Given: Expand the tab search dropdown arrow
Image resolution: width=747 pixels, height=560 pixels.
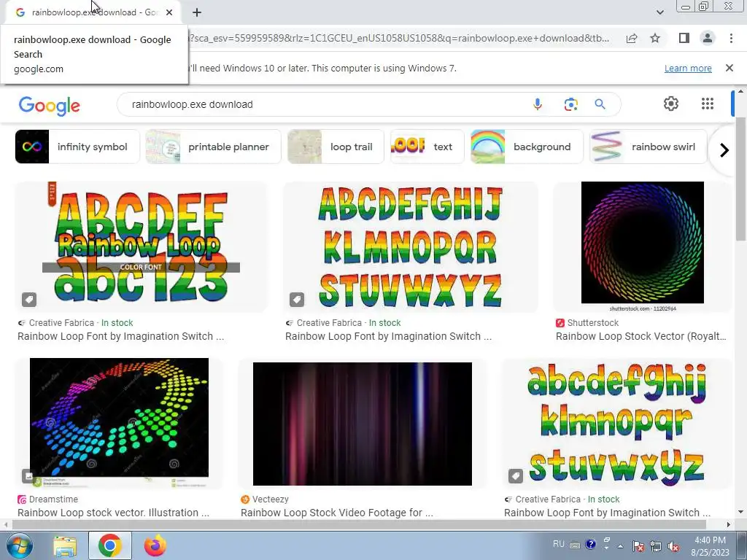Looking at the screenshot, I should (x=659, y=12).
